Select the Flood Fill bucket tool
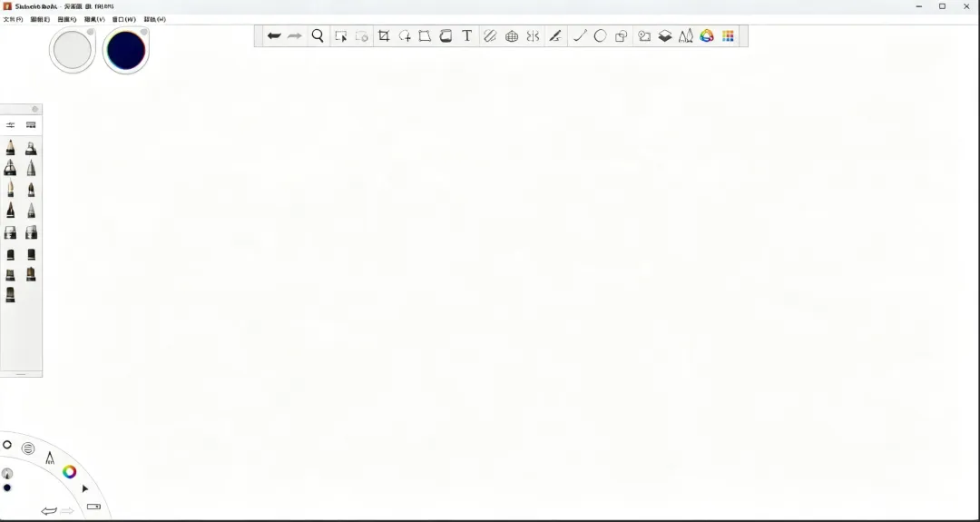Screen dimensions: 980x522 point(446,36)
